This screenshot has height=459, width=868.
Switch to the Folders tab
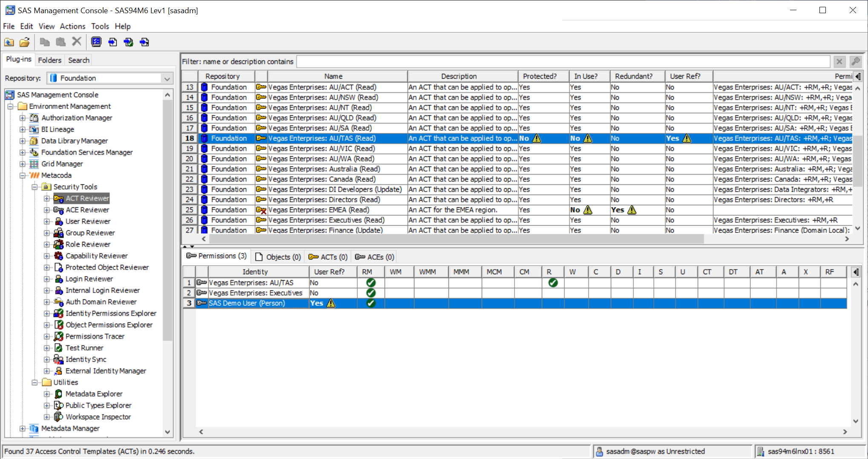click(49, 60)
